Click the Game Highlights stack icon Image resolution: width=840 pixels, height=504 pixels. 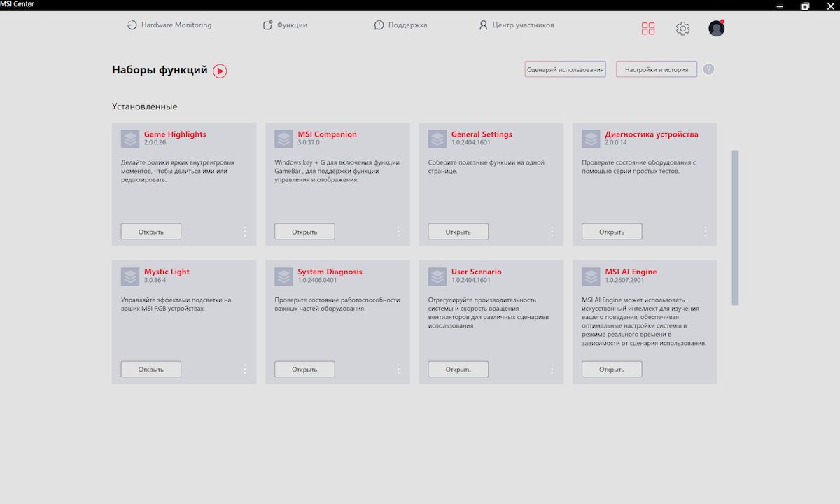point(130,139)
